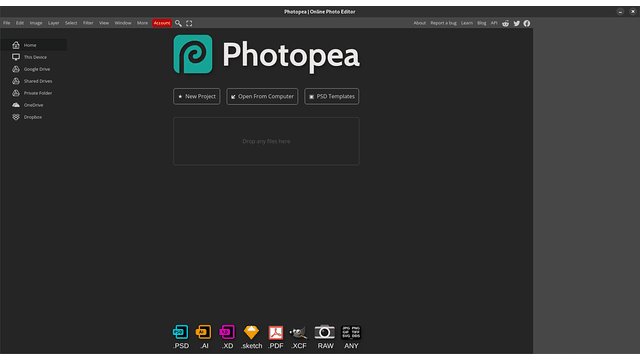Open the Select menu
The width and height of the screenshot is (640, 360).
tap(71, 23)
